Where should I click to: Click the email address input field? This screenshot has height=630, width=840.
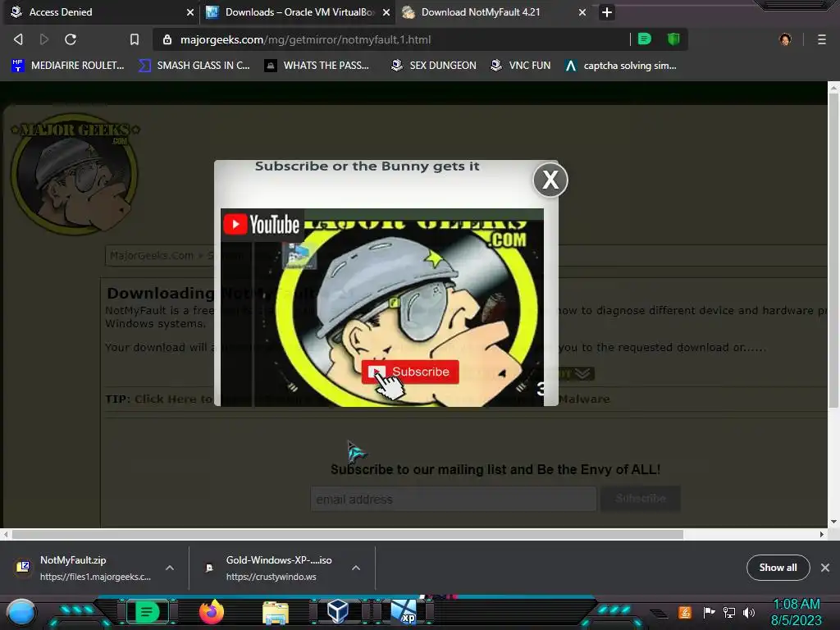(453, 500)
